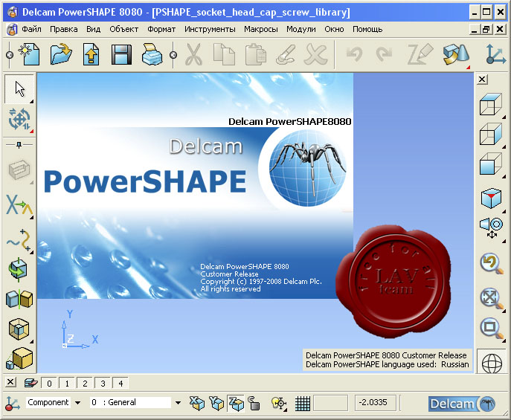Click the zoom box magnifier icon
The width and height of the screenshot is (511, 420).
[492, 328]
